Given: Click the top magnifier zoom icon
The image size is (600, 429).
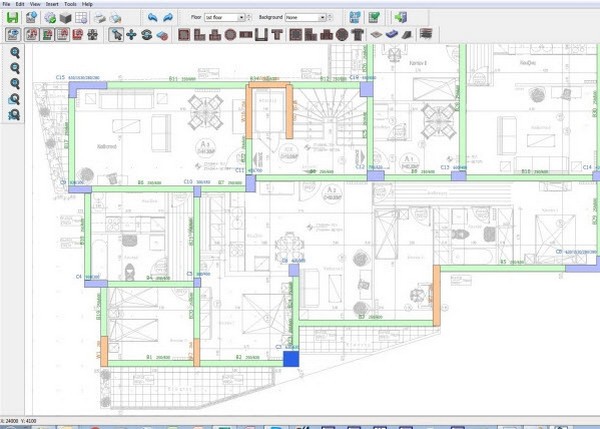Looking at the screenshot, I should [x=15, y=52].
